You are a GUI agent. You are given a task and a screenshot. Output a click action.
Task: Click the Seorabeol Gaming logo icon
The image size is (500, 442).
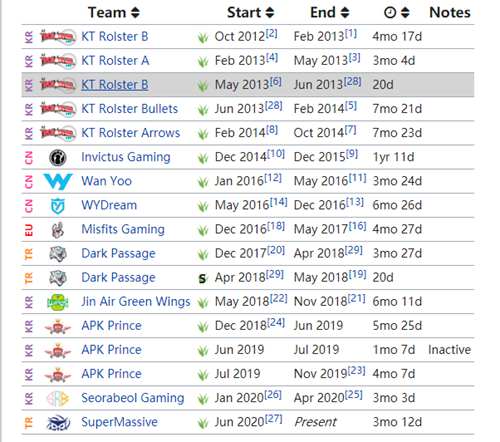tap(58, 399)
